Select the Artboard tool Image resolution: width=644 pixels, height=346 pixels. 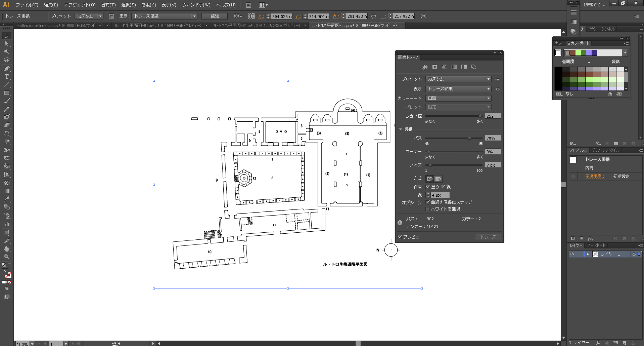point(7,233)
